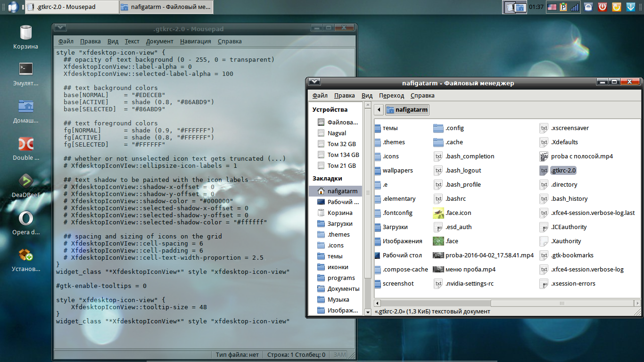Toggle the nafigatarm path bar button
This screenshot has width=644, height=362.
[x=407, y=110]
